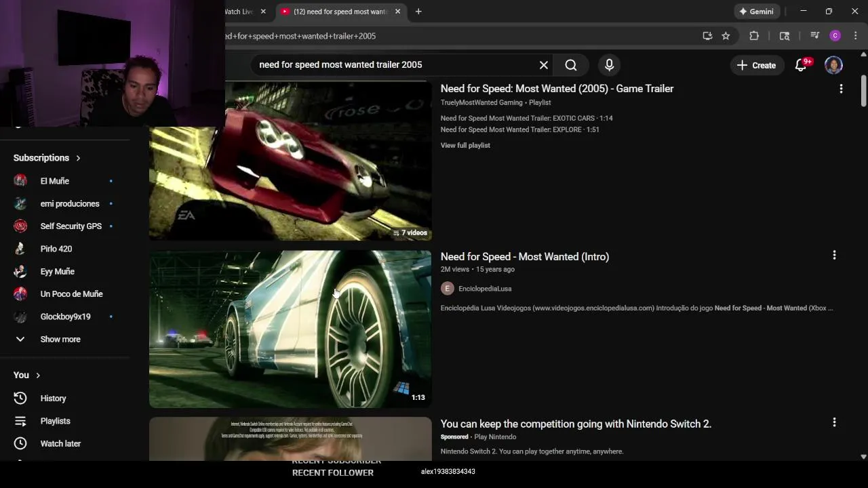The image size is (868, 488).
Task: Open options for the Game Trailer playlist
Action: click(x=841, y=89)
